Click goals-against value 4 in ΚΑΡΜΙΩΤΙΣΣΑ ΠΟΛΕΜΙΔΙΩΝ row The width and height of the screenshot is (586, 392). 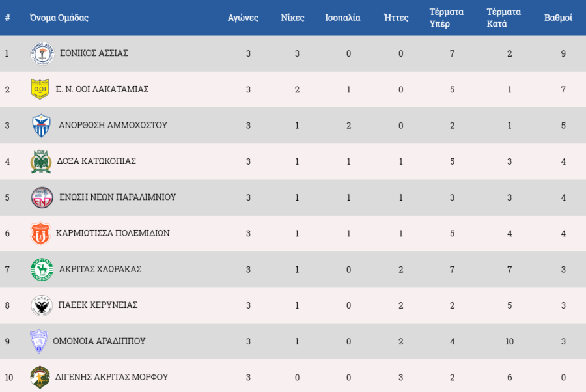509,234
